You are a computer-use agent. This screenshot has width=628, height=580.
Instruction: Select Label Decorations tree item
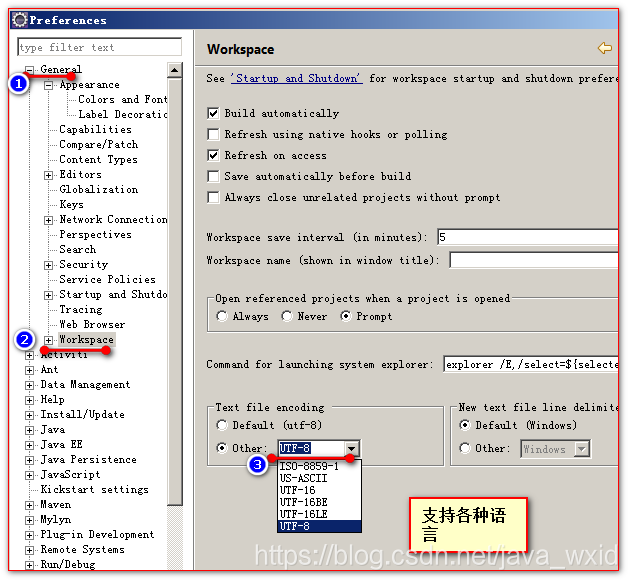pyautogui.click(x=123, y=114)
